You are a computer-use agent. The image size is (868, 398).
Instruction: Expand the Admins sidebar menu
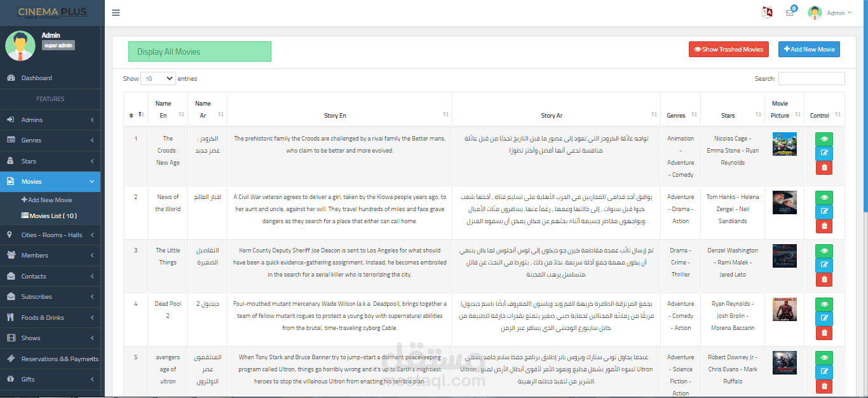pyautogui.click(x=50, y=120)
